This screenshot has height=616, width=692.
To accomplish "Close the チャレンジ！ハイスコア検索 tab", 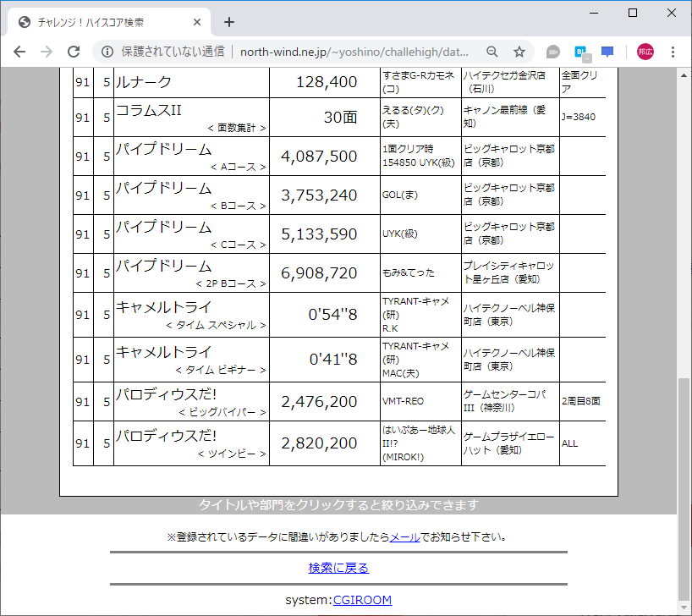I will pyautogui.click(x=197, y=22).
